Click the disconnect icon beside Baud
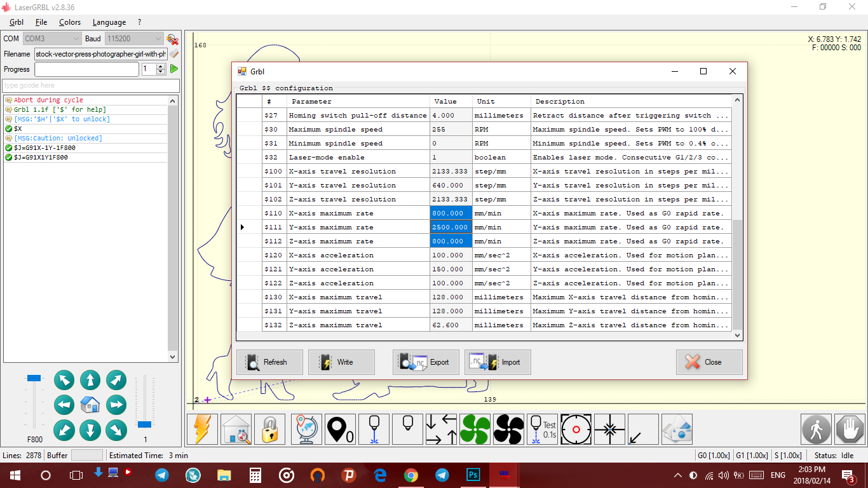868x488 pixels. [x=172, y=39]
